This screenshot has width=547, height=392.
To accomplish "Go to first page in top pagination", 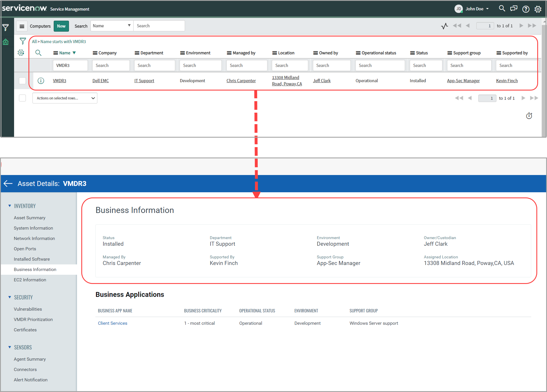I will [457, 26].
